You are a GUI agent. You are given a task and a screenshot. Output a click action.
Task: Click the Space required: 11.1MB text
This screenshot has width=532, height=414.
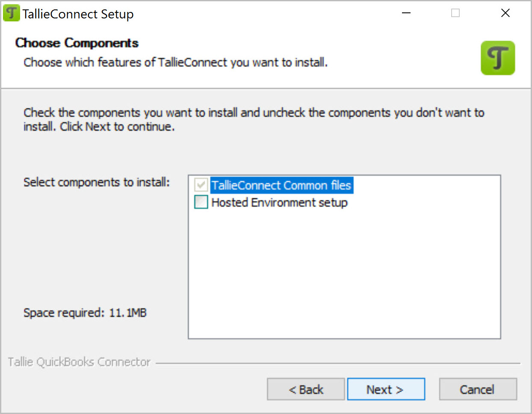click(x=85, y=313)
